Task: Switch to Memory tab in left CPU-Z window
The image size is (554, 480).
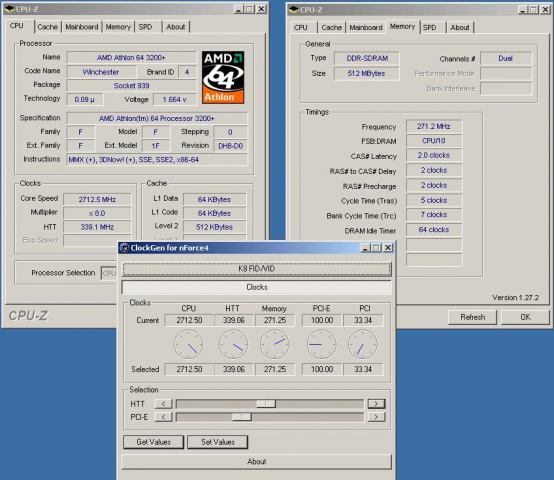Action: click(118, 27)
